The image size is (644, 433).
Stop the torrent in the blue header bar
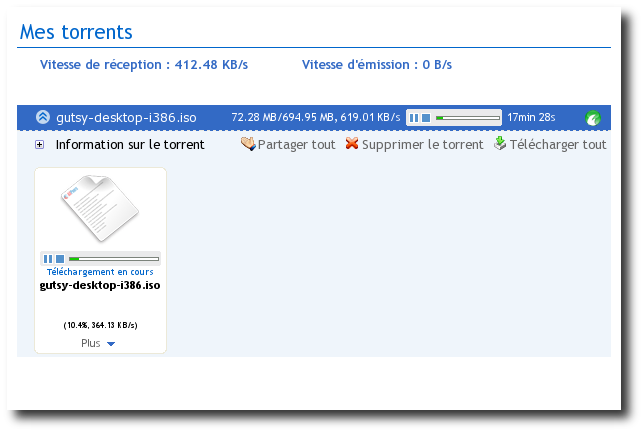point(426,118)
